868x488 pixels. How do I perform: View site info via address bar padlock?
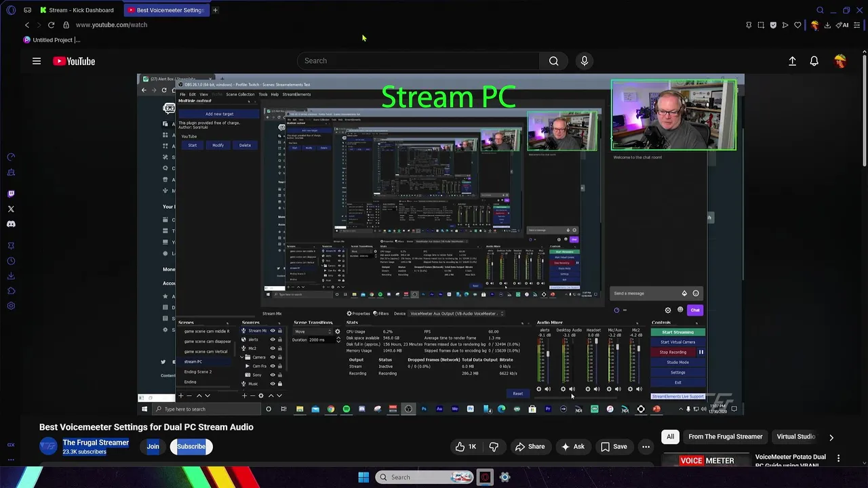[x=66, y=25]
